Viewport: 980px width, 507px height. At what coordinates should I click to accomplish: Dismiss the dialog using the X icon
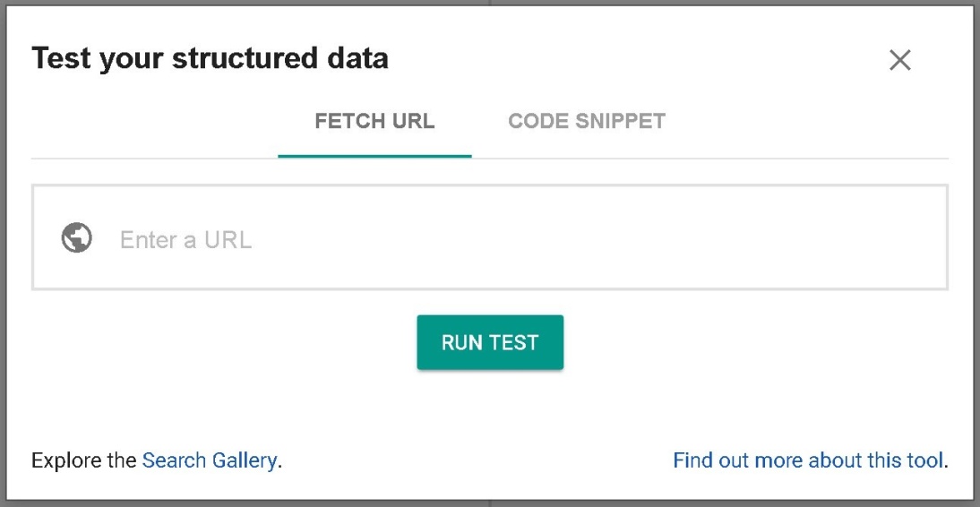tap(899, 60)
